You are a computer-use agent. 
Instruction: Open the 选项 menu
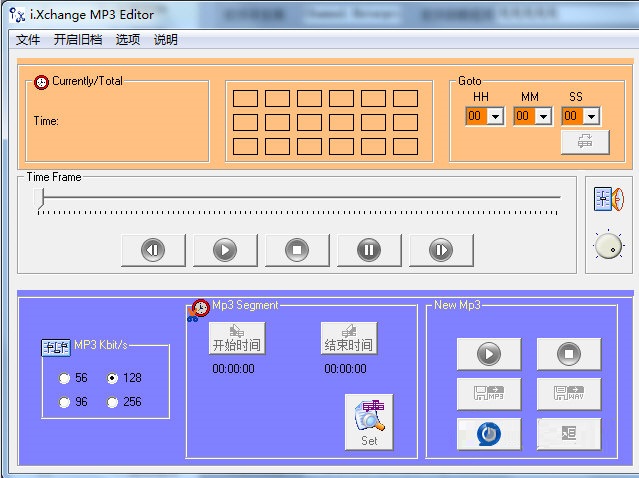coord(128,40)
